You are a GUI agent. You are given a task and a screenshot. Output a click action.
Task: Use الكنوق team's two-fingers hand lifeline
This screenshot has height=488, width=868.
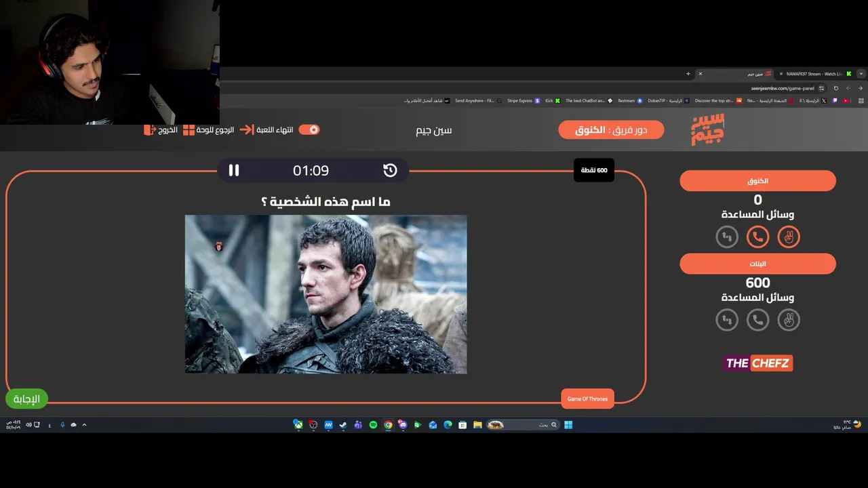(x=789, y=237)
